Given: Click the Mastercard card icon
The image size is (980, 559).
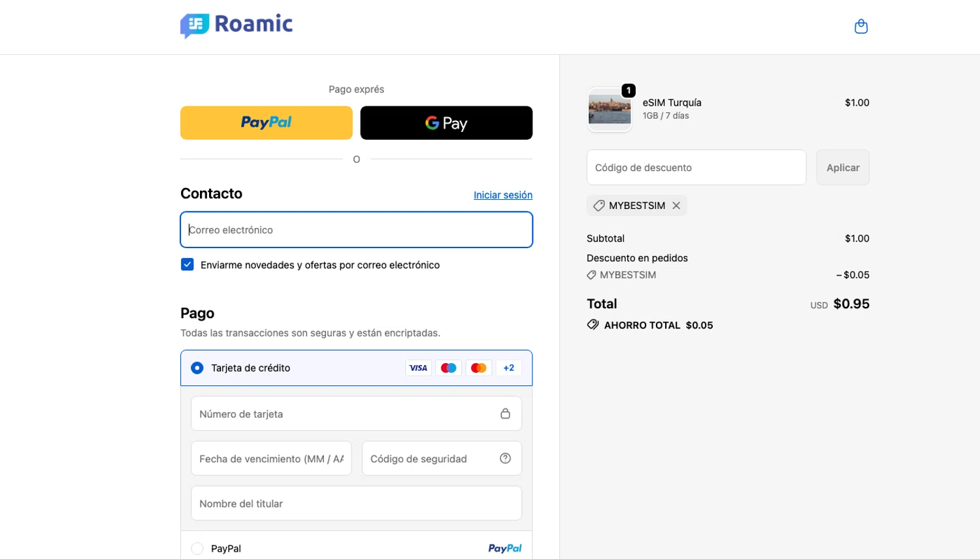Looking at the screenshot, I should pyautogui.click(x=478, y=368).
